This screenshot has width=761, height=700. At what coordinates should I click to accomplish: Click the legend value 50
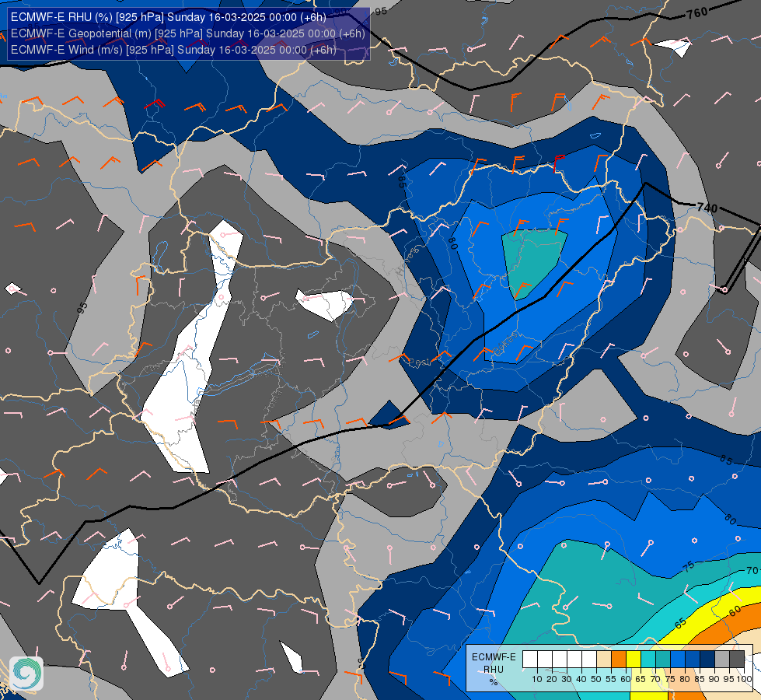pos(596,679)
